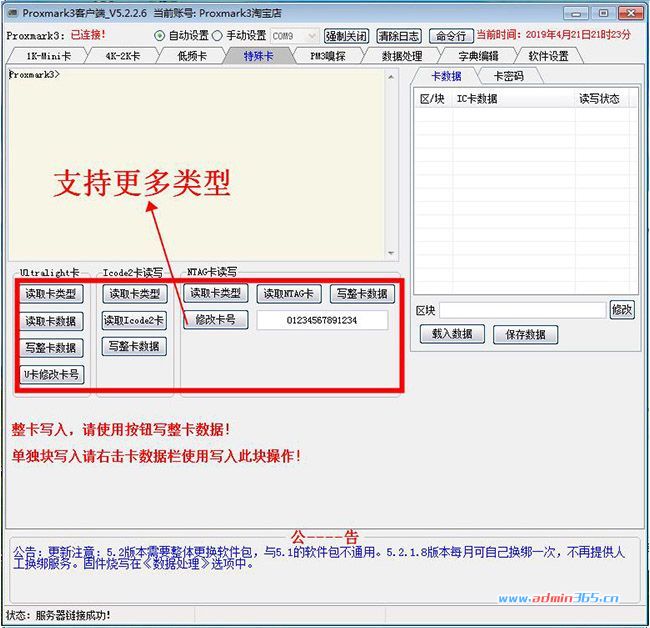Click the 读取NTAG卡 button

tap(289, 294)
